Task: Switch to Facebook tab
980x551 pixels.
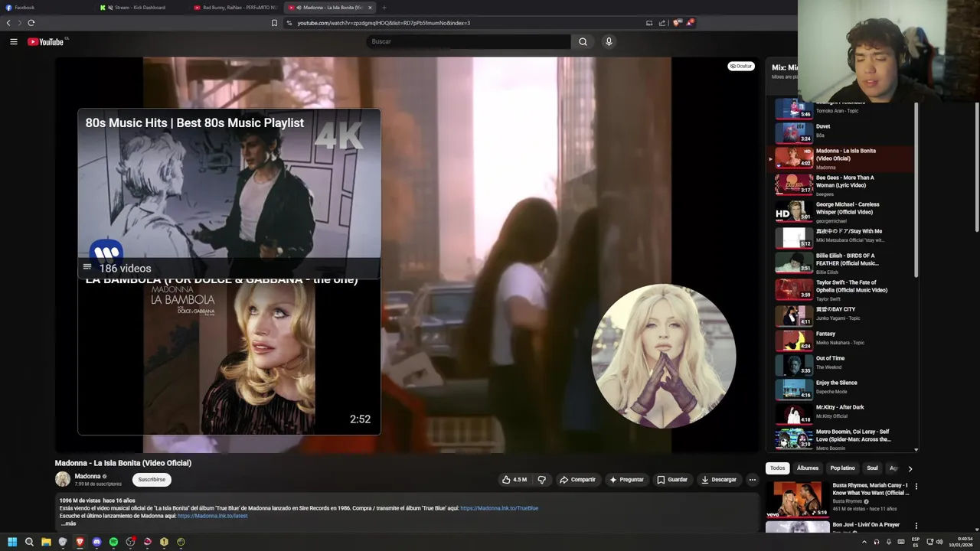Action: click(x=46, y=8)
